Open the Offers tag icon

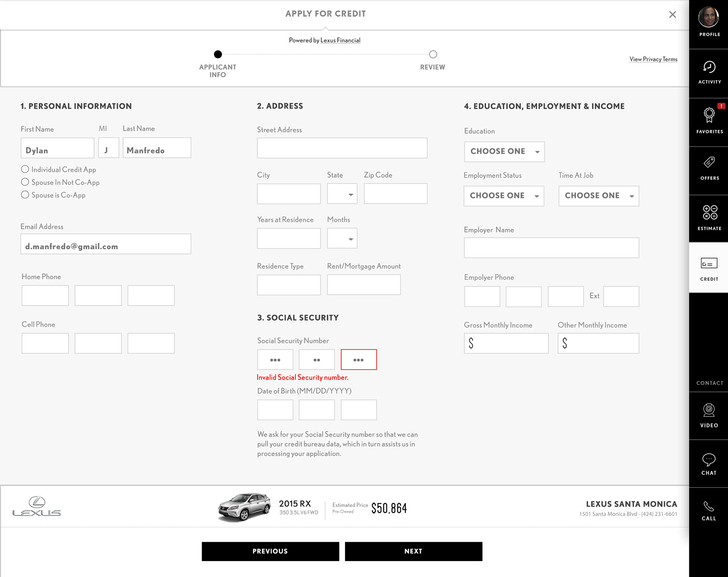tap(709, 163)
